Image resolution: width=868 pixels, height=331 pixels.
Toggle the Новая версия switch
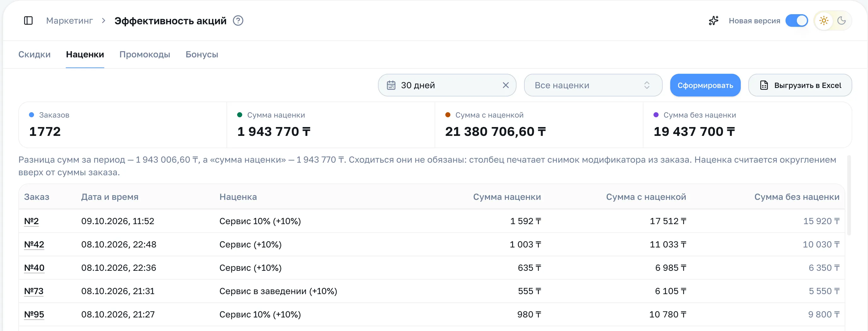pyautogui.click(x=797, y=20)
